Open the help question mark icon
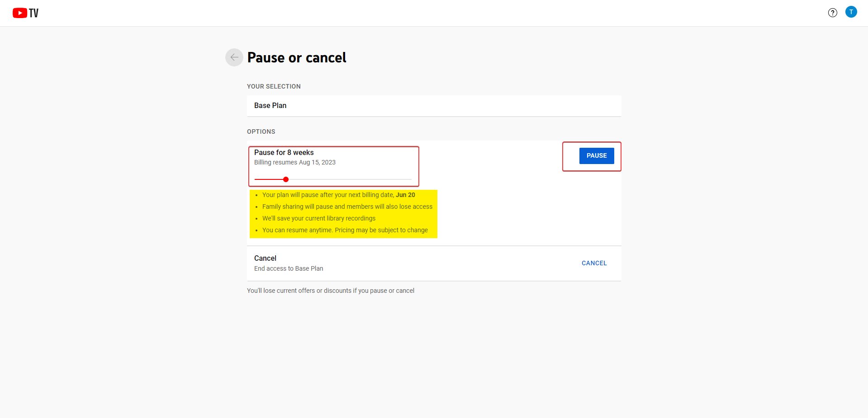Viewport: 868px width, 418px height. click(x=833, y=13)
